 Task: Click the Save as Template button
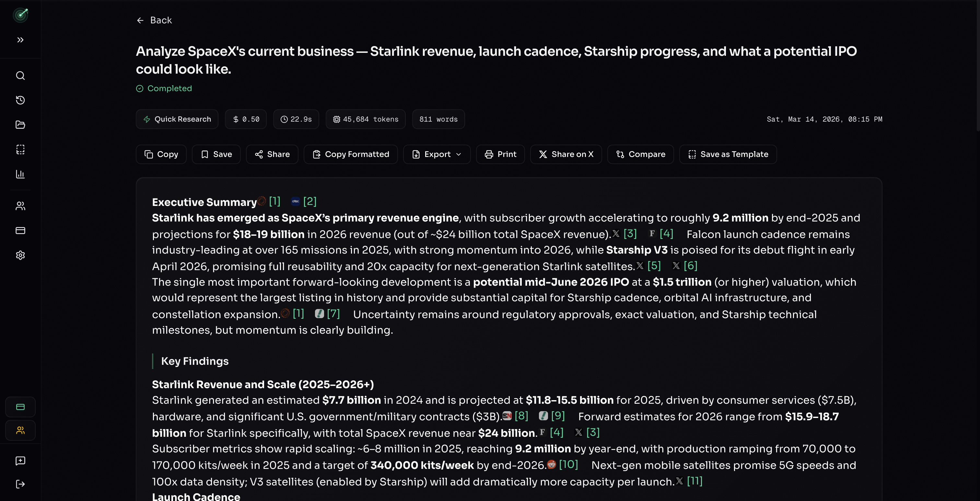click(728, 154)
